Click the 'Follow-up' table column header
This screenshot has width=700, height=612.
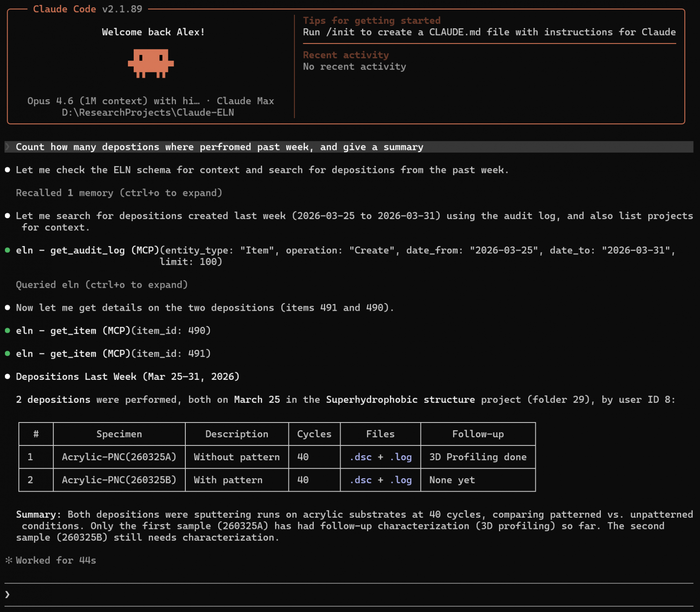tap(478, 434)
